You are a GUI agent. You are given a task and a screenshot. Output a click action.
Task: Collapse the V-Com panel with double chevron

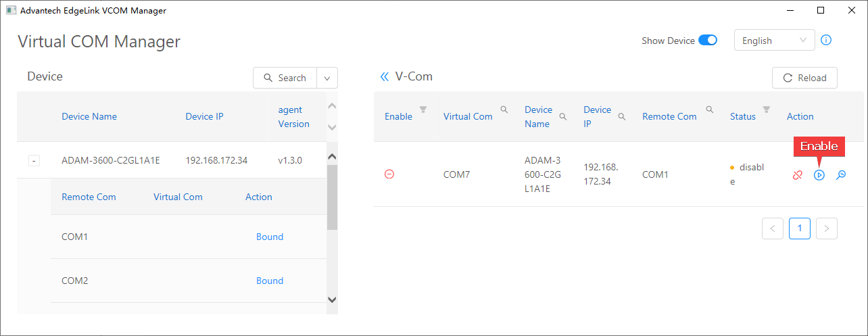pyautogui.click(x=384, y=77)
